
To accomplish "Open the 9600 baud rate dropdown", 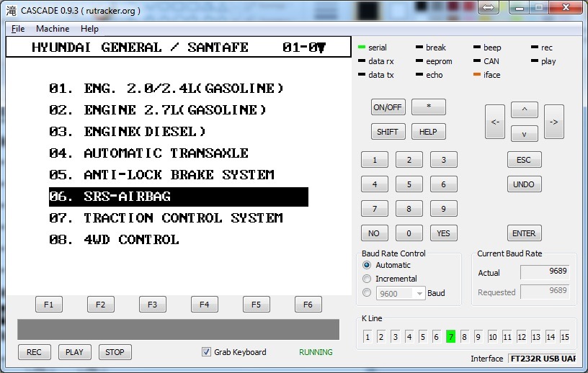I will (401, 293).
